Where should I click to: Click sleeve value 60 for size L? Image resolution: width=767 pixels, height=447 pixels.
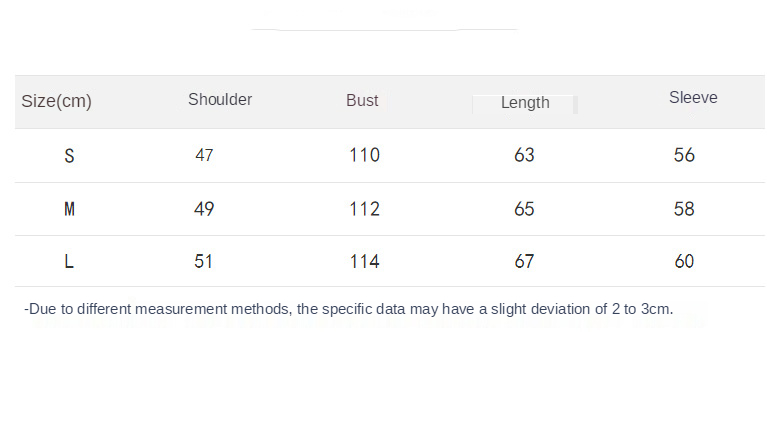pyautogui.click(x=684, y=262)
